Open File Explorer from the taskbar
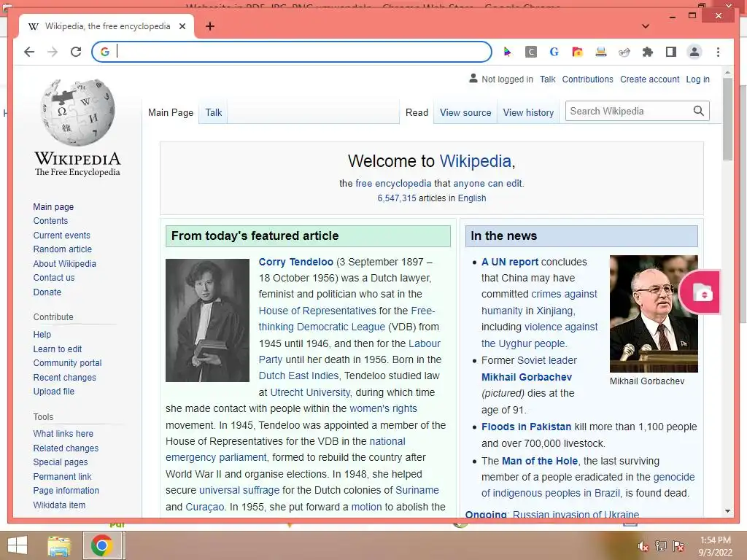 (x=58, y=545)
